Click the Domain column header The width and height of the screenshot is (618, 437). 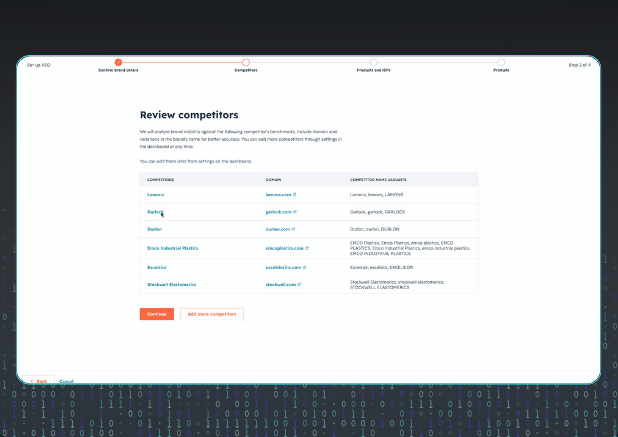(x=273, y=180)
